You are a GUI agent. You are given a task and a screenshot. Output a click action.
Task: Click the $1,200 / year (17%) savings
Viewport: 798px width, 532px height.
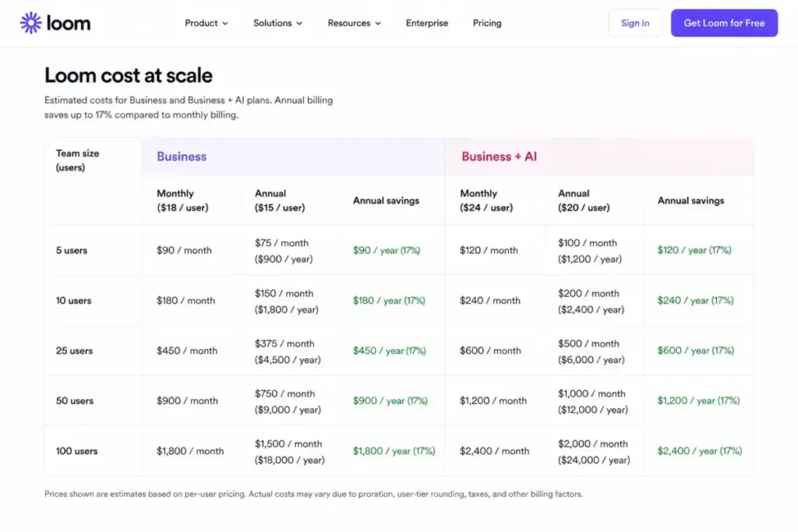(699, 401)
